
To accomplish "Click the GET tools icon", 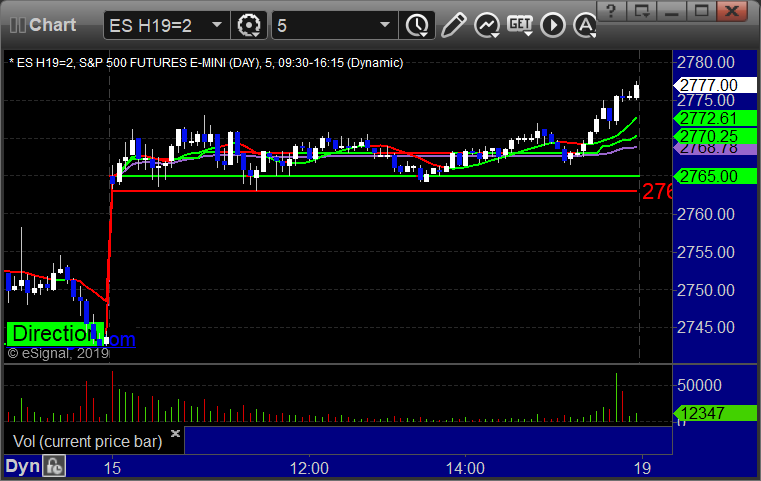I will click(521, 23).
